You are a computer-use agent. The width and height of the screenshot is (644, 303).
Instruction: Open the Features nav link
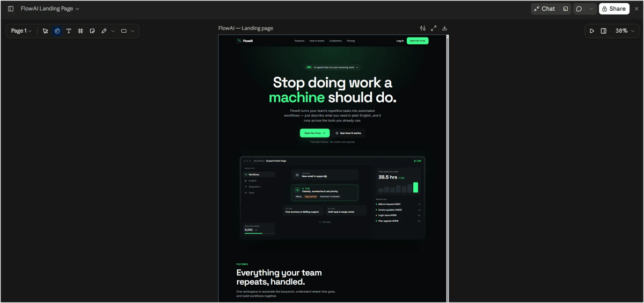click(299, 41)
